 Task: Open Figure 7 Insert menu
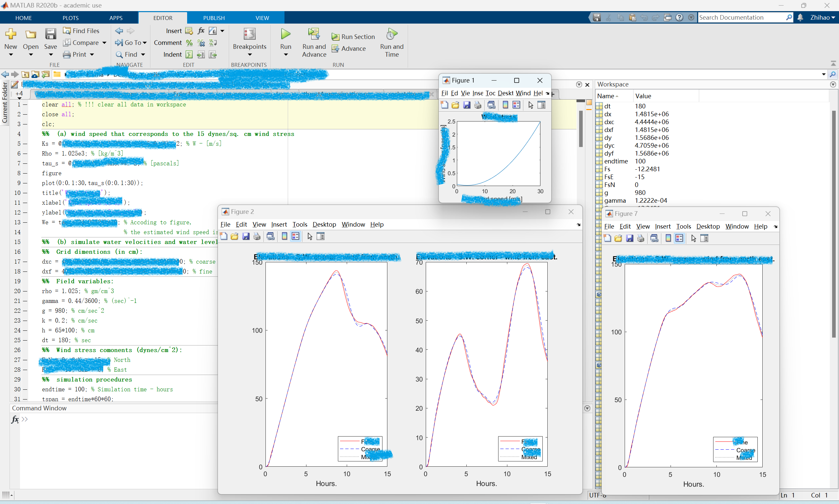(x=662, y=227)
